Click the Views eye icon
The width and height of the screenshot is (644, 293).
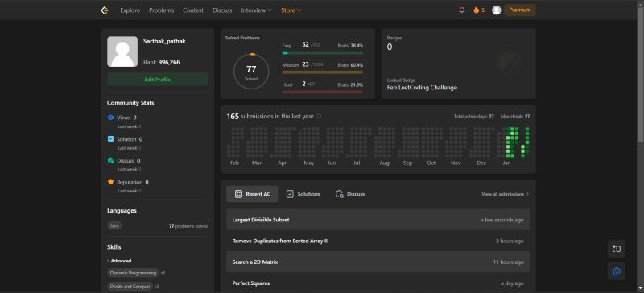pyautogui.click(x=110, y=118)
